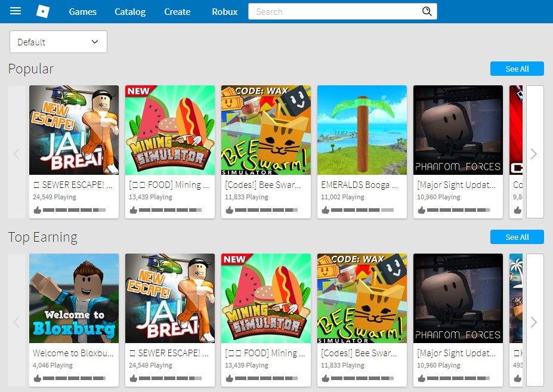Click thumbs-up icon on Top Earning Mining card

click(230, 378)
